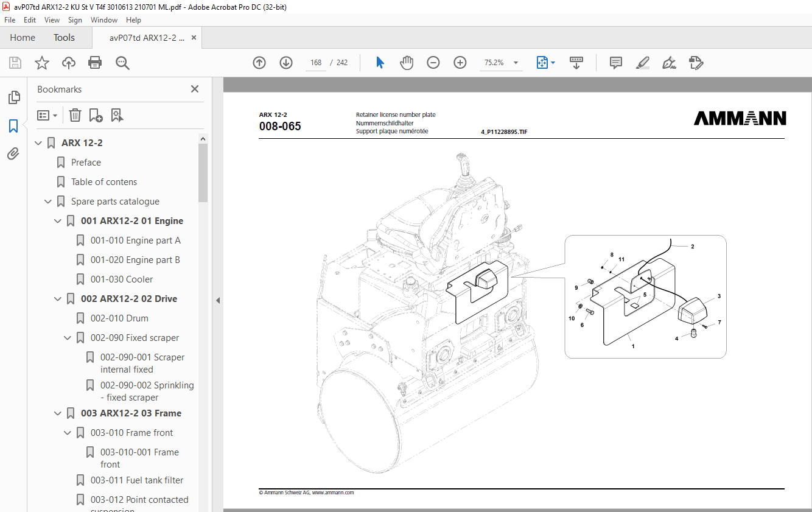Open the Window menu

tap(104, 20)
